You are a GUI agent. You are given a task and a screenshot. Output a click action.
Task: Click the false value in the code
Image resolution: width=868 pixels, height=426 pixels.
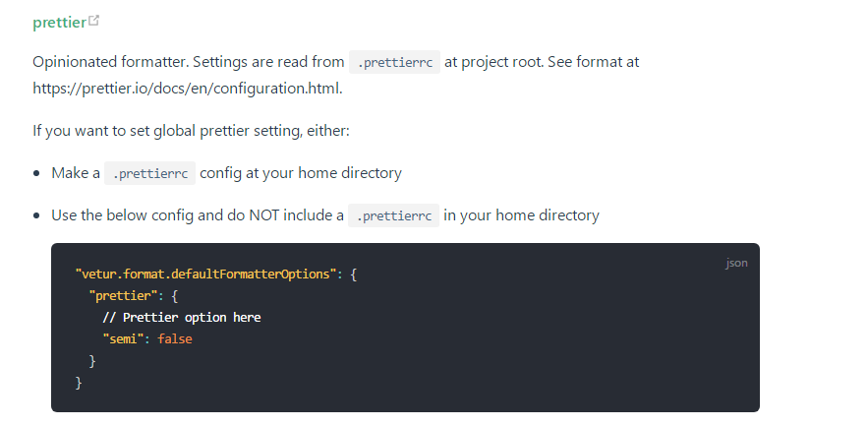pos(175,338)
